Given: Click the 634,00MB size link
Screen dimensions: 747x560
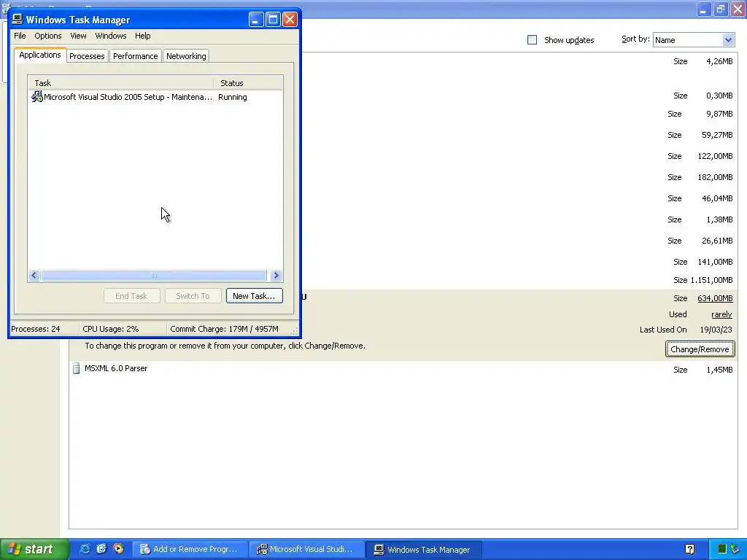Looking at the screenshot, I should 715,298.
